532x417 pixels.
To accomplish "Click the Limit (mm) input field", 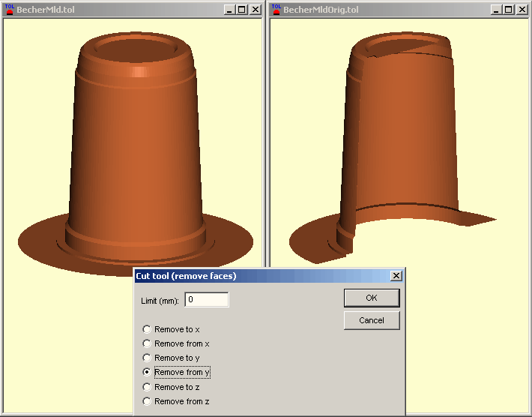I will (x=207, y=299).
